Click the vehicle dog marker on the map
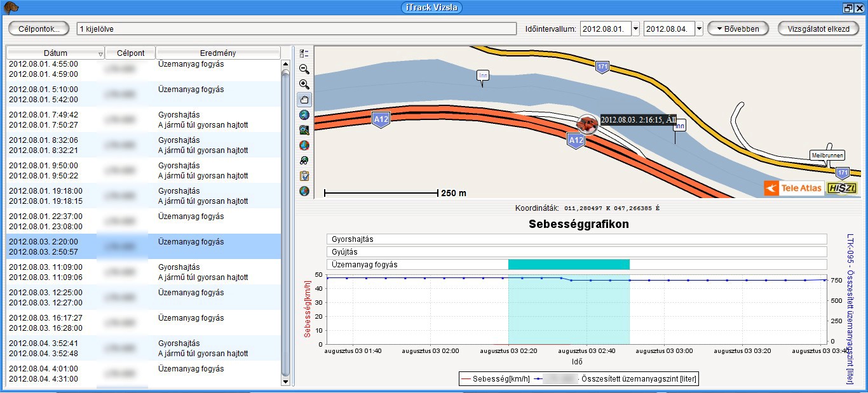 pos(587,124)
